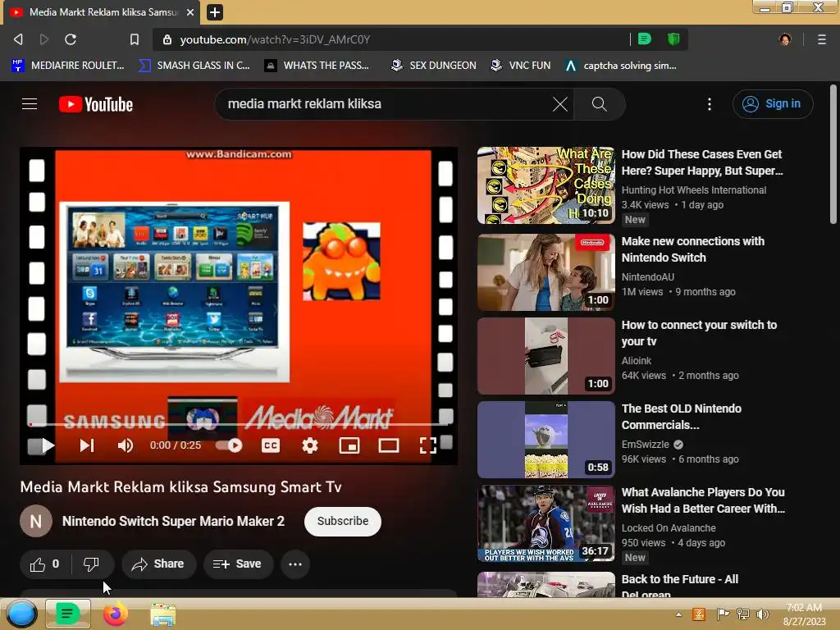This screenshot has width=840, height=630.
Task: Reload the page with refresh icon
Action: [x=71, y=39]
